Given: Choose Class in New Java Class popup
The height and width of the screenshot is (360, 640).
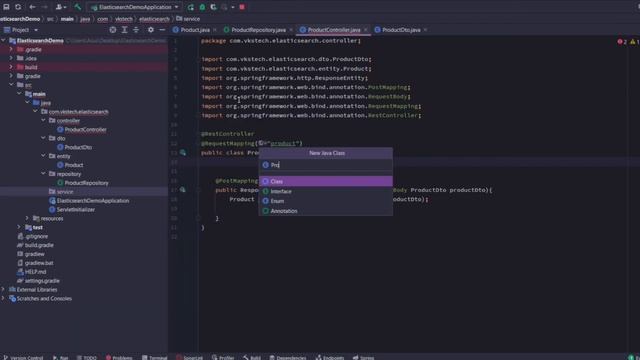Looking at the screenshot, I should (326, 181).
